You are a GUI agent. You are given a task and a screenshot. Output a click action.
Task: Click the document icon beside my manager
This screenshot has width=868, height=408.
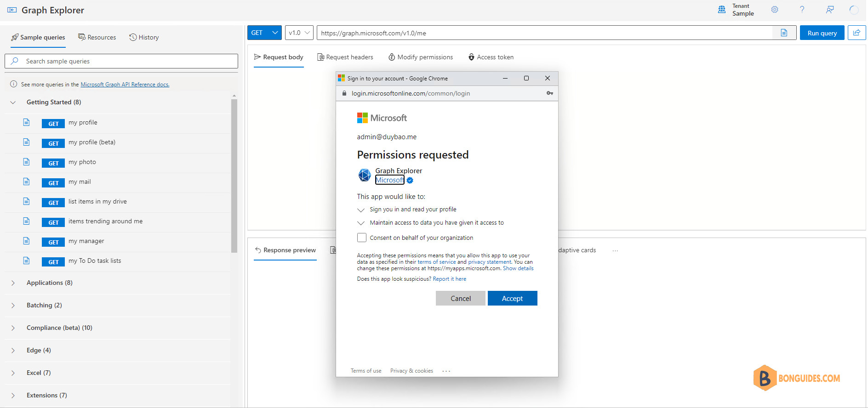[26, 241]
